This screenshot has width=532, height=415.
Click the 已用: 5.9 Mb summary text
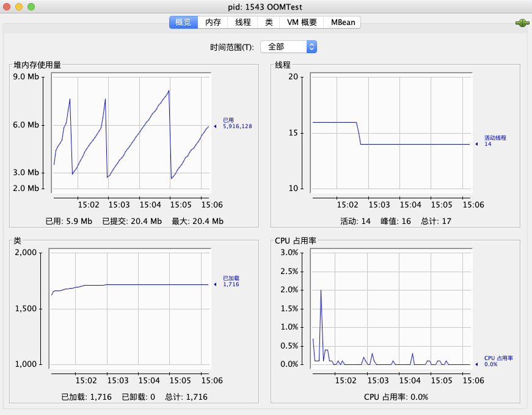69,222
